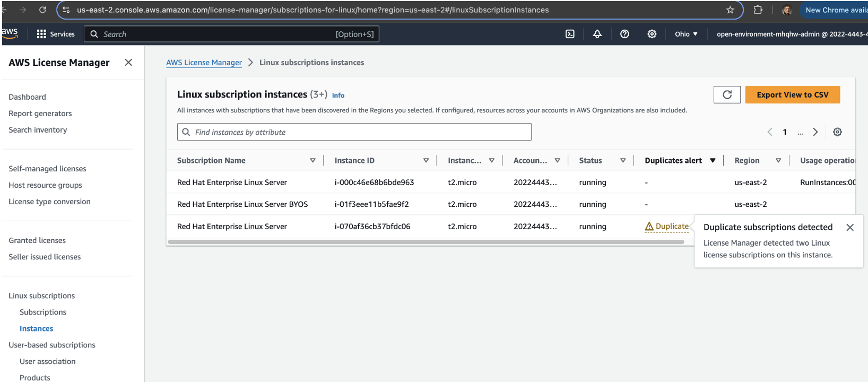The height and width of the screenshot is (382, 868).
Task: Click instance ID i-000c46e68b6bde963
Action: pos(374,183)
